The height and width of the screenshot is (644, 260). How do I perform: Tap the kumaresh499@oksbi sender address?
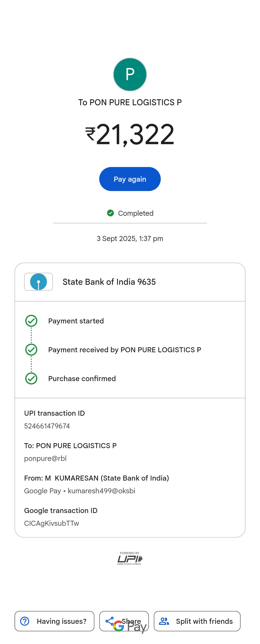click(101, 491)
